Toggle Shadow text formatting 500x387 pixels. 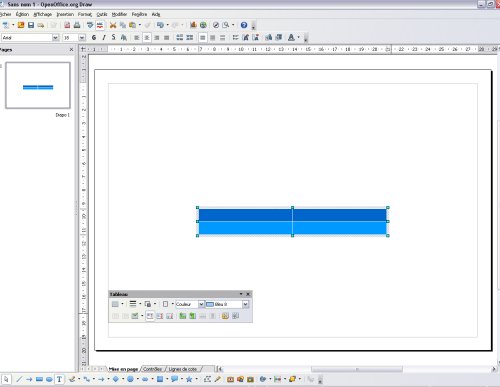pos(123,38)
